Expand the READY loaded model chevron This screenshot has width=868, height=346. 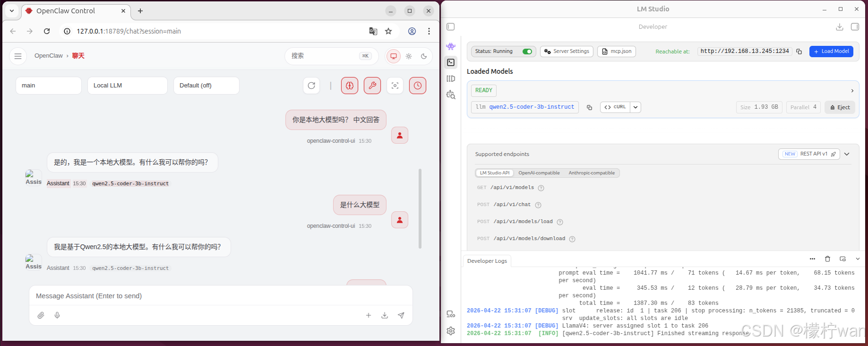coord(852,91)
